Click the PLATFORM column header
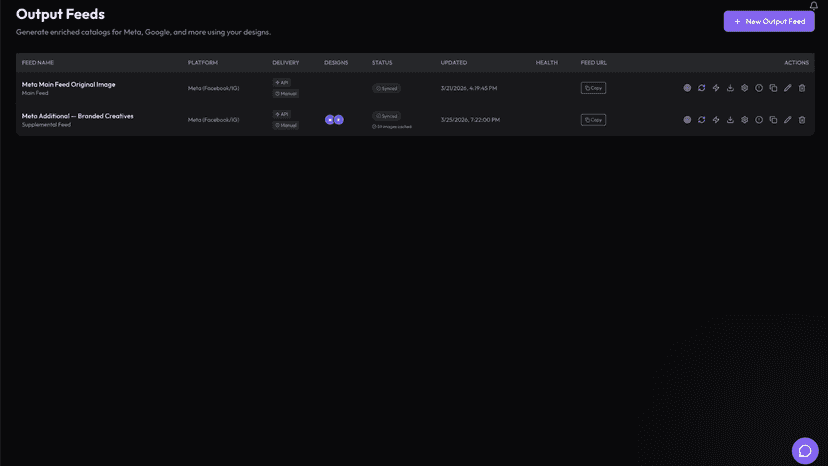This screenshot has height=466, width=828. tap(203, 62)
